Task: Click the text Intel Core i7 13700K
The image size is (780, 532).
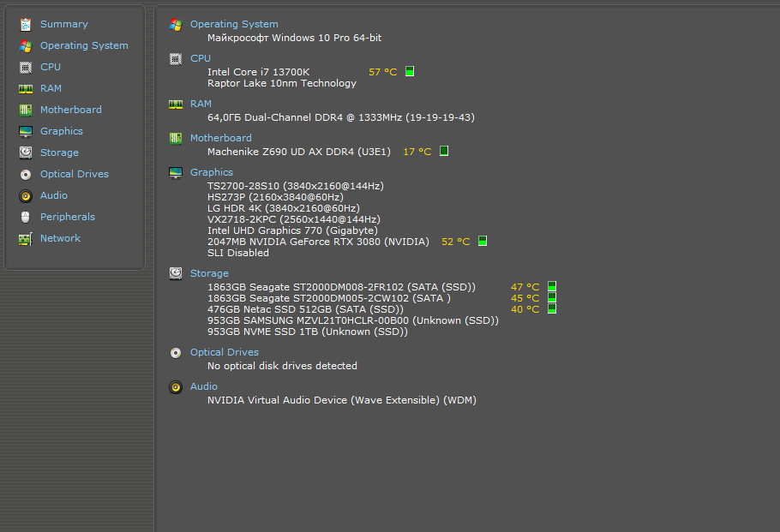Action: pos(258,72)
